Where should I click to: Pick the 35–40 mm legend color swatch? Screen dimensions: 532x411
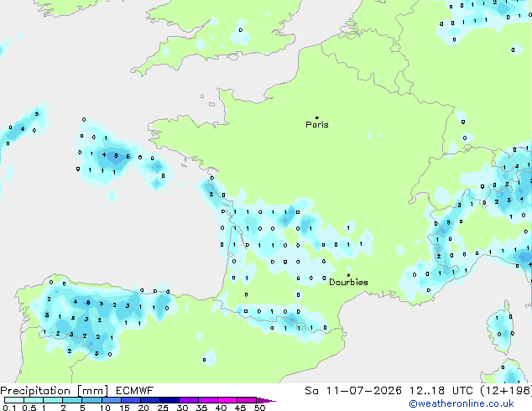click(x=208, y=400)
